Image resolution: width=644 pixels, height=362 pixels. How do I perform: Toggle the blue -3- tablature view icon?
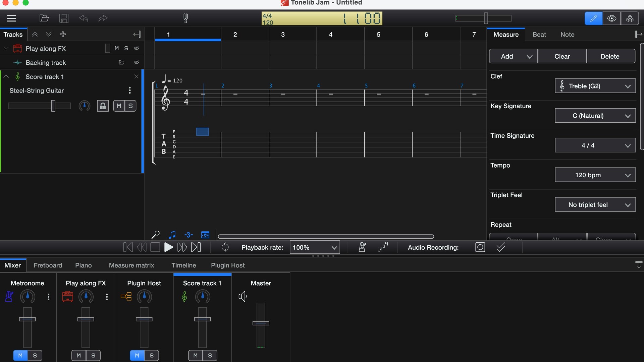189,235
